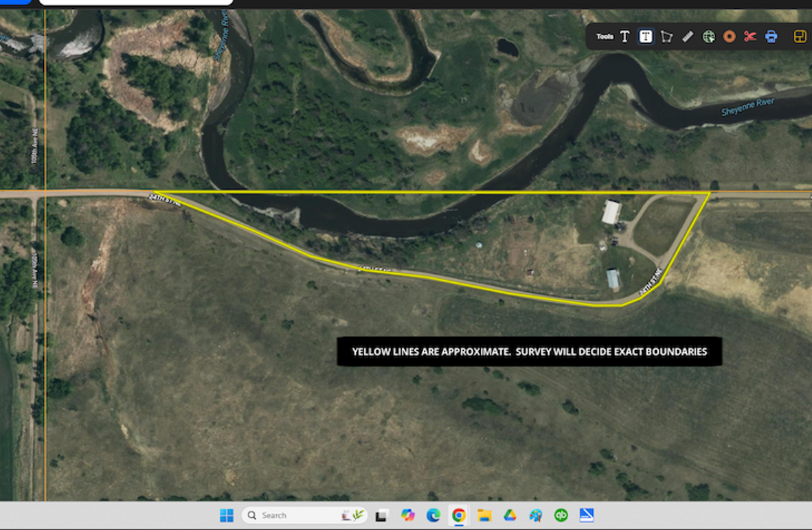Launch Google Drive from the taskbar

point(510,516)
